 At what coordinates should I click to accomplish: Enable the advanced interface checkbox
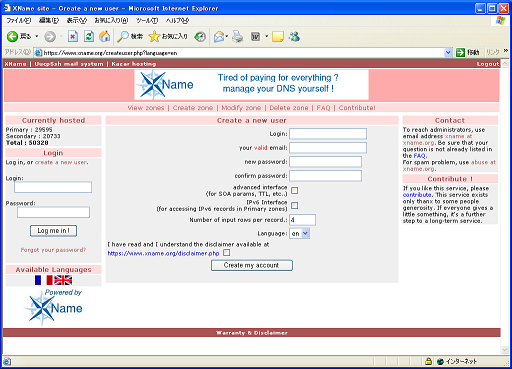(294, 190)
